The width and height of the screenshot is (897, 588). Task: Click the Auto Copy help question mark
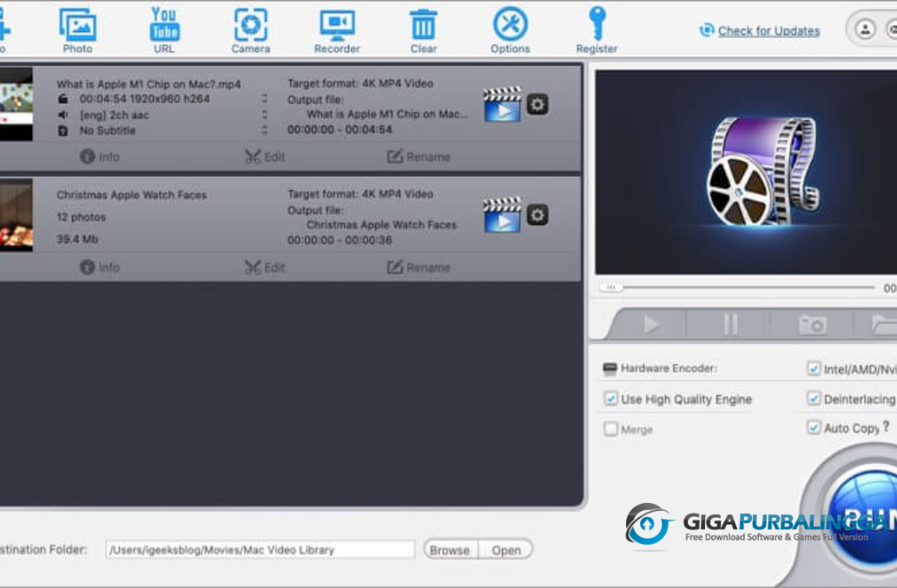[x=886, y=426]
